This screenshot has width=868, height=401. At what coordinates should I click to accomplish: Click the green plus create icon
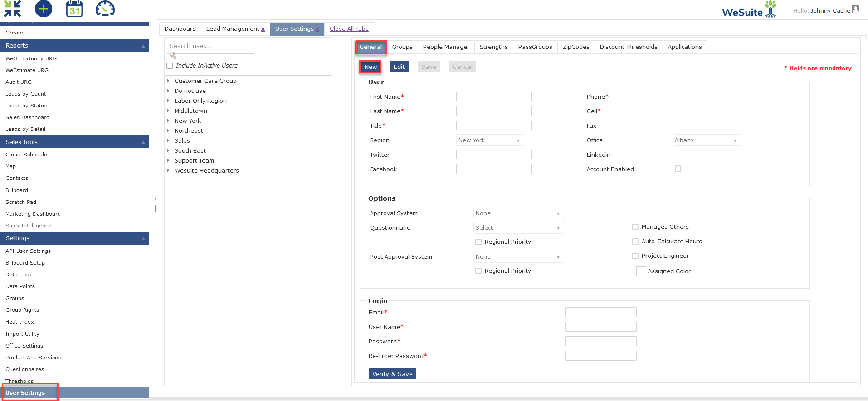pos(44,9)
